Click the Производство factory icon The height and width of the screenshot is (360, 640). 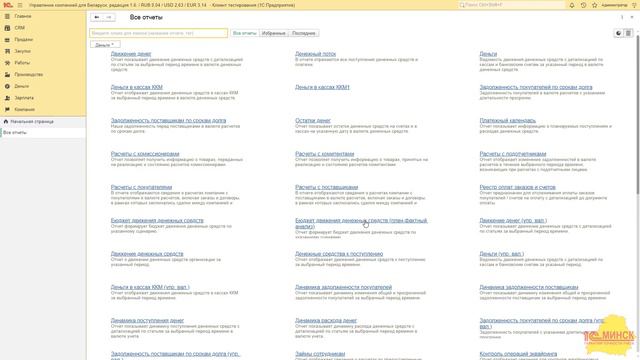(7, 75)
